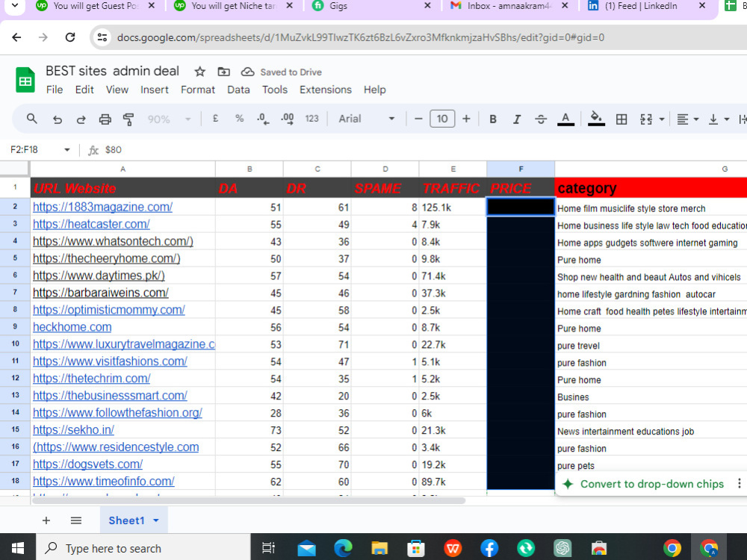Expand merge cells type dropdown arrow
The width and height of the screenshot is (747, 560).
tap(662, 119)
